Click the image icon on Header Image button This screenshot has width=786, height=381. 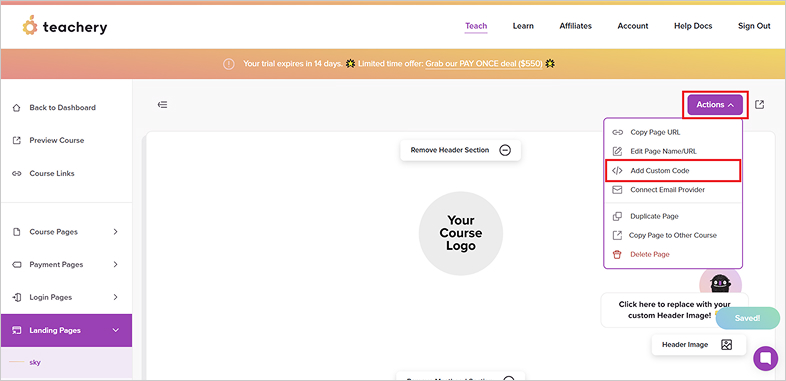point(727,345)
